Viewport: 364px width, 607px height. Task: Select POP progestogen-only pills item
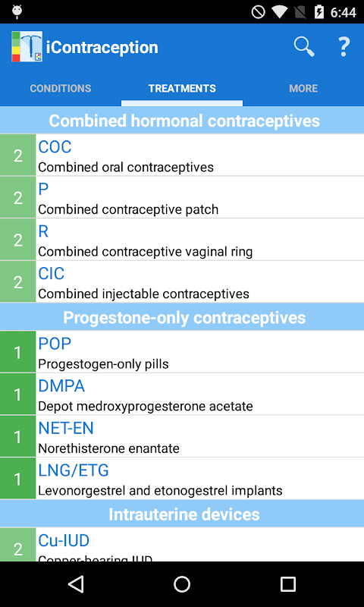coord(182,352)
